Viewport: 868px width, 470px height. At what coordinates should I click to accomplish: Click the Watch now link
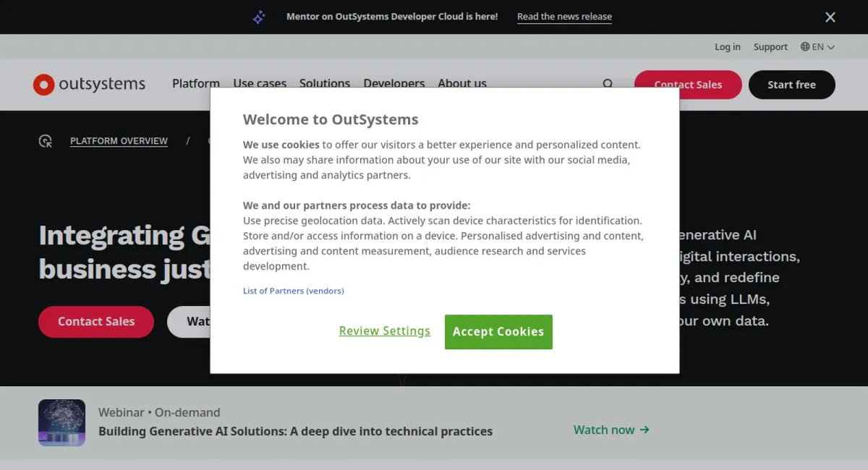tap(612, 430)
